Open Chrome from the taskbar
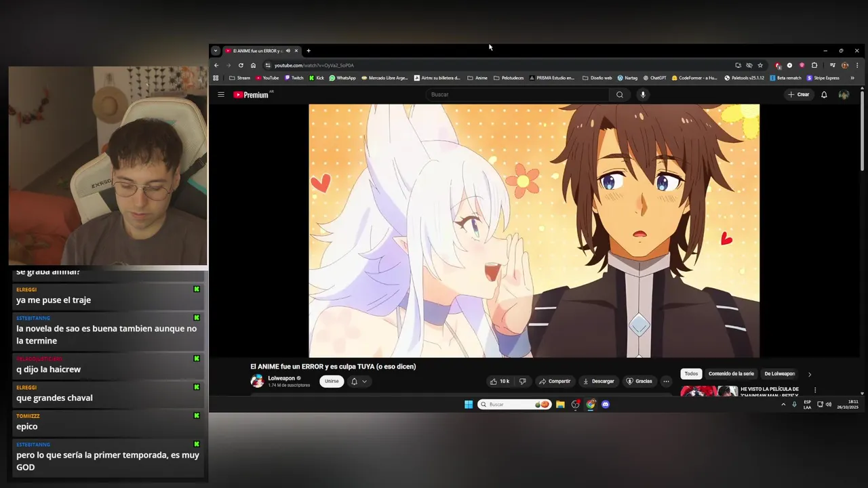The image size is (868, 488). pos(591,405)
